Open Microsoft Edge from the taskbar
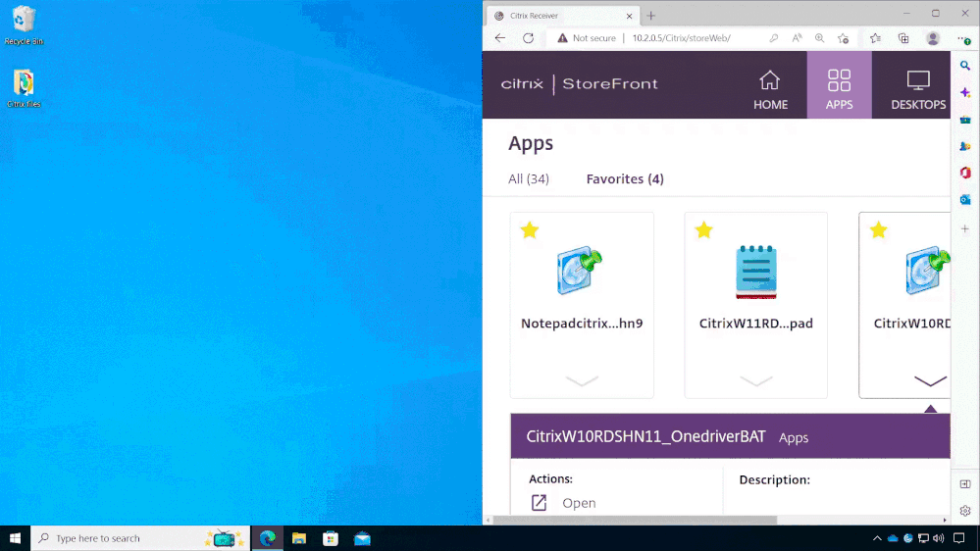 (268, 538)
